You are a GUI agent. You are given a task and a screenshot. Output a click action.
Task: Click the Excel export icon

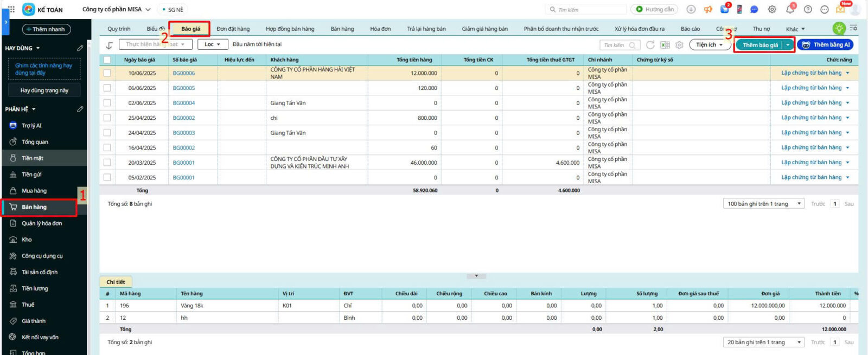[665, 45]
